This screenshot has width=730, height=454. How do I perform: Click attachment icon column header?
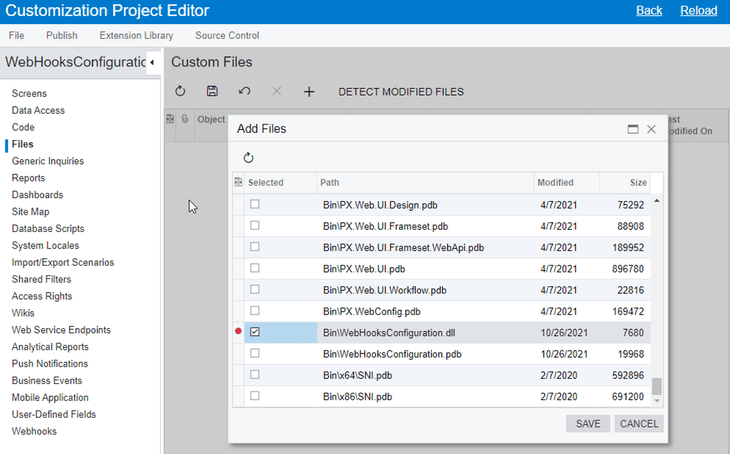pos(185,119)
